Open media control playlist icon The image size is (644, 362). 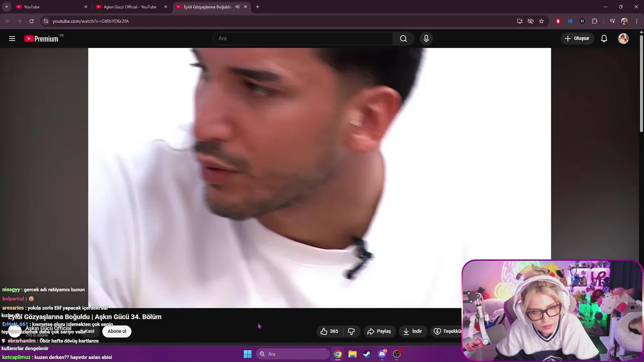(x=612, y=21)
